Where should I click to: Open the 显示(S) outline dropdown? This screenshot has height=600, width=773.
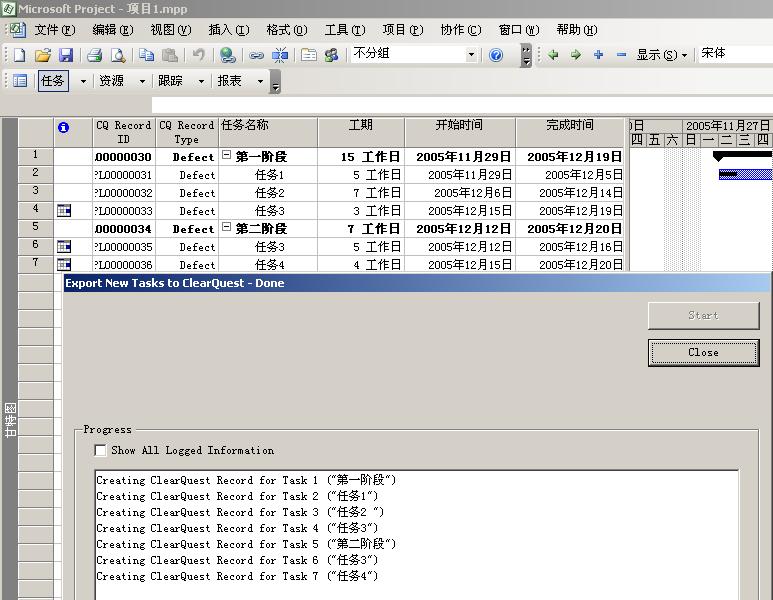coord(662,54)
